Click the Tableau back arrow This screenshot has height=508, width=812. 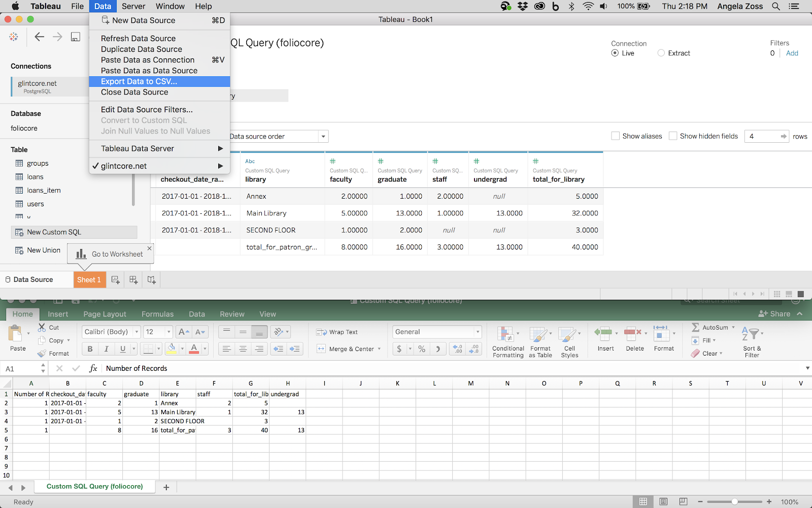tap(39, 37)
